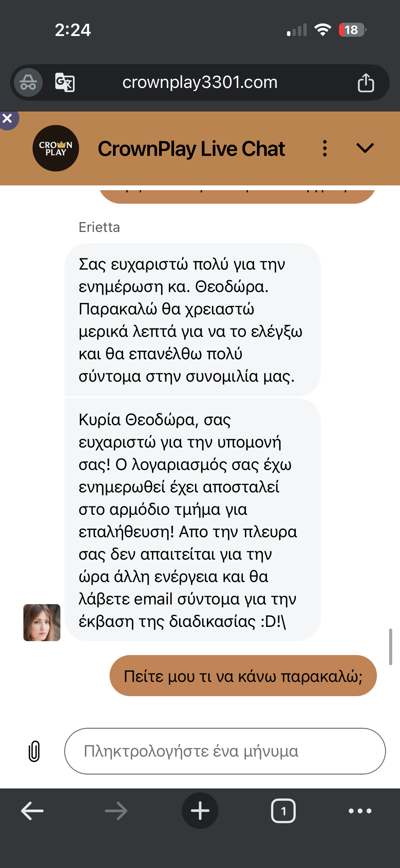Open the browser three-dot more menu
The width and height of the screenshot is (400, 868).
tap(360, 811)
